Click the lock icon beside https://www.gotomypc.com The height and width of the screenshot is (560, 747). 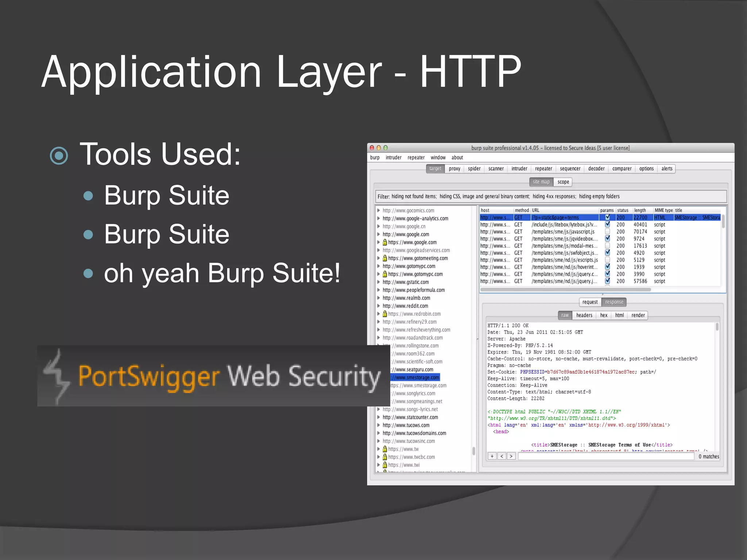click(x=384, y=274)
